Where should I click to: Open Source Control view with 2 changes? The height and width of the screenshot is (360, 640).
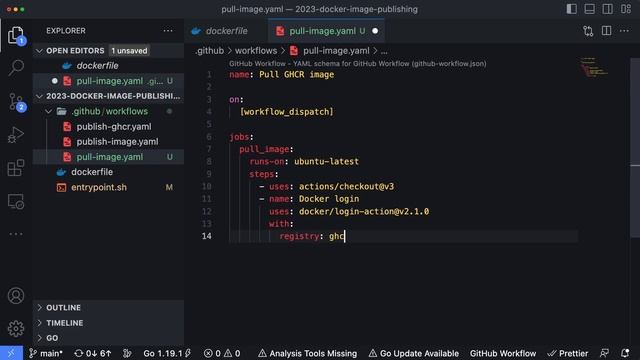coord(16,102)
